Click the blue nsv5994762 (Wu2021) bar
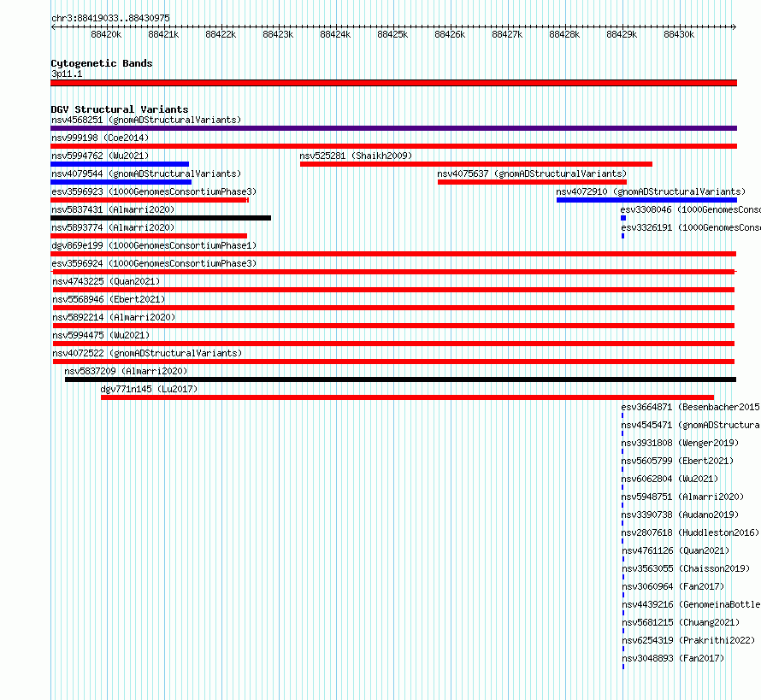Viewport: 761px width, 700px height. tap(120, 164)
